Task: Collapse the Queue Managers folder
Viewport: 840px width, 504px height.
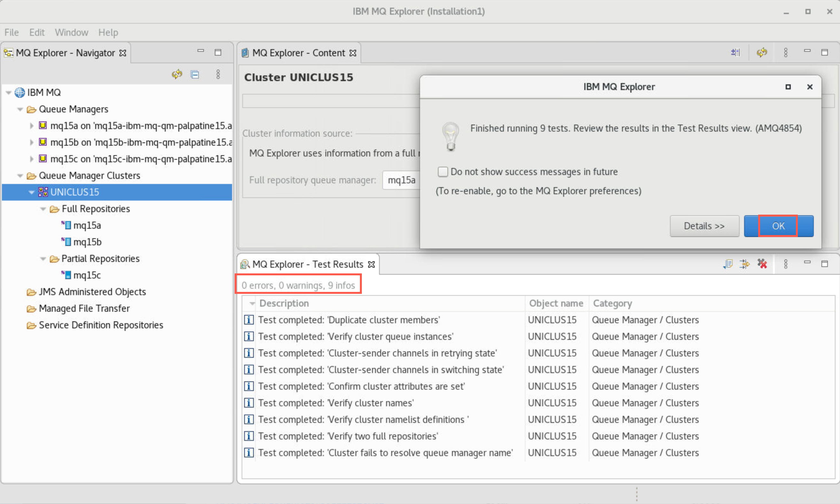Action: (x=20, y=109)
